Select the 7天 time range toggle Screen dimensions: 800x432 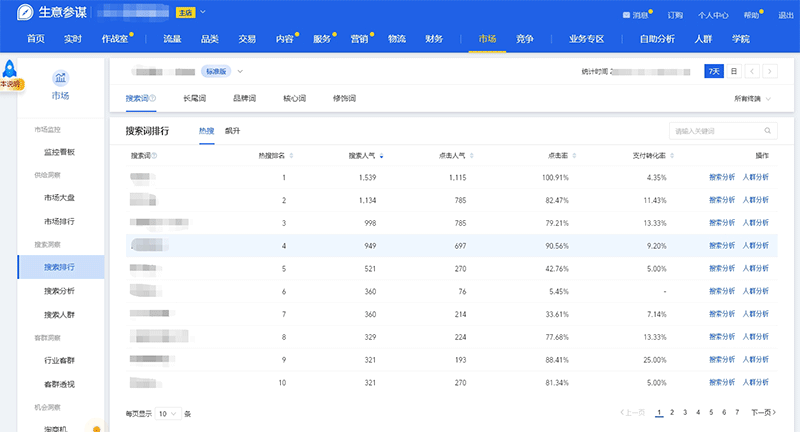click(713, 72)
